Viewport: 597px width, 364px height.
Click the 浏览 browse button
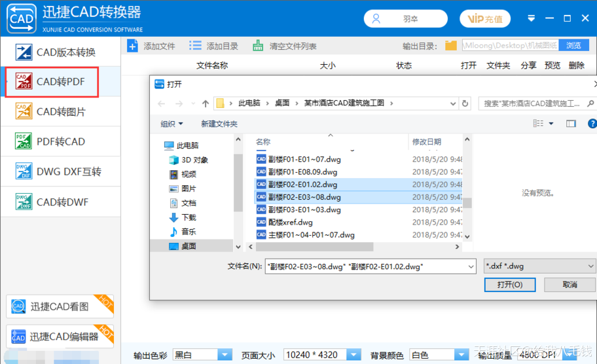point(574,46)
